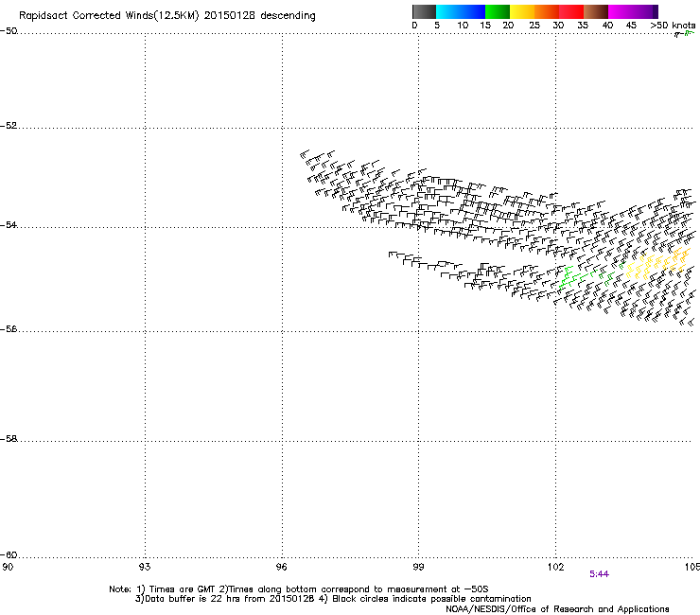Click the purple 5:44 pass time label

(x=599, y=574)
